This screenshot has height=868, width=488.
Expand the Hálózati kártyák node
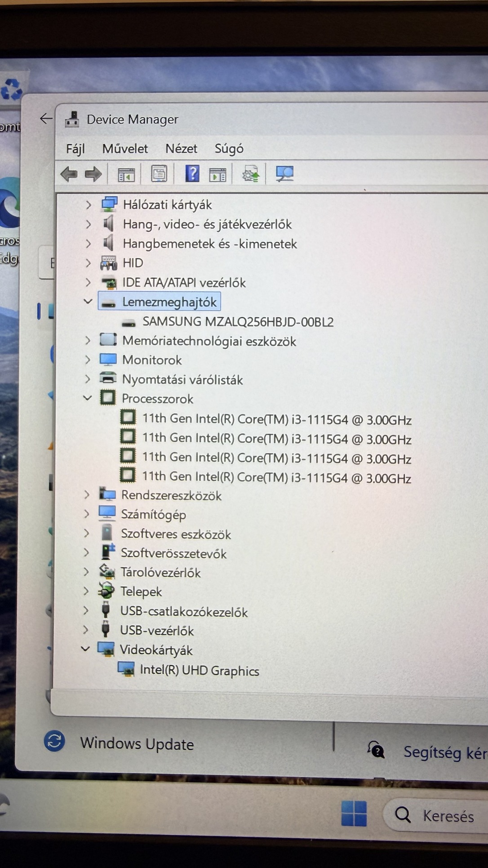pos(89,205)
